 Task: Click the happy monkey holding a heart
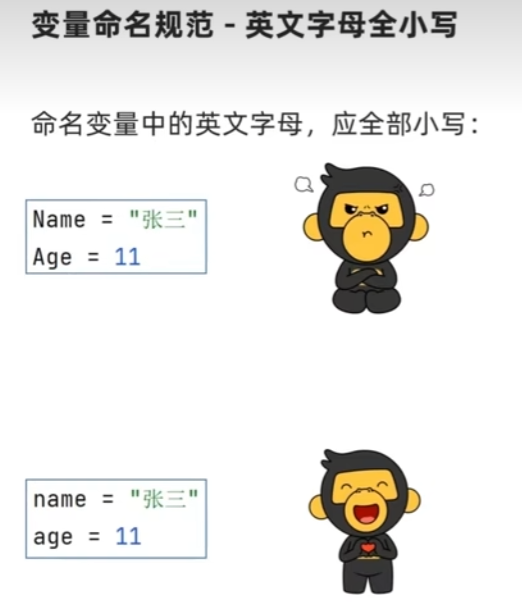[364, 521]
